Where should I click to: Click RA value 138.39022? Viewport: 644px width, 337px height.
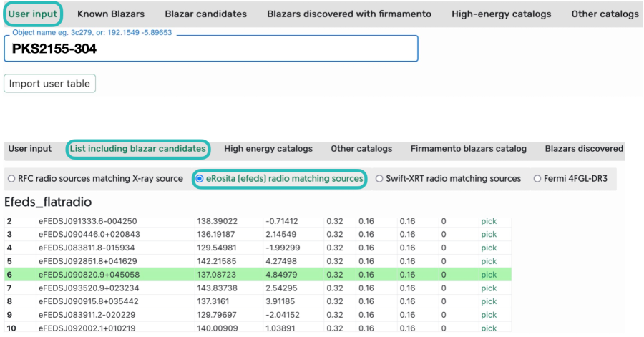218,221
